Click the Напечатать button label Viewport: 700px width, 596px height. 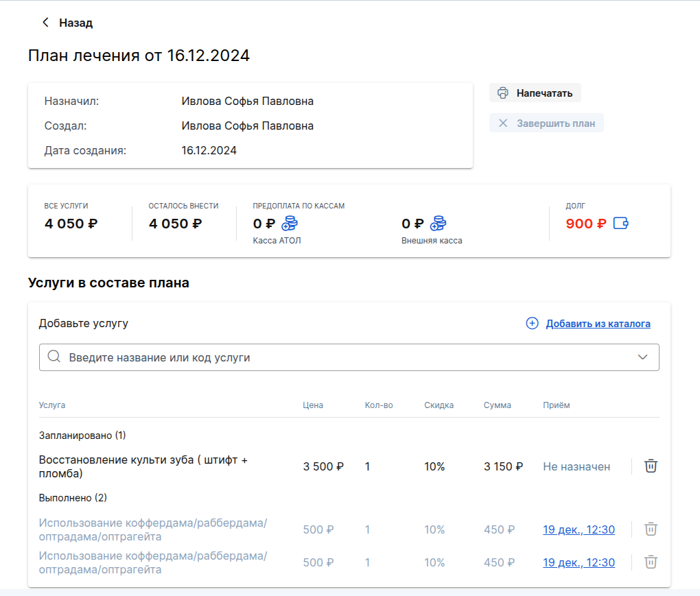(x=544, y=93)
